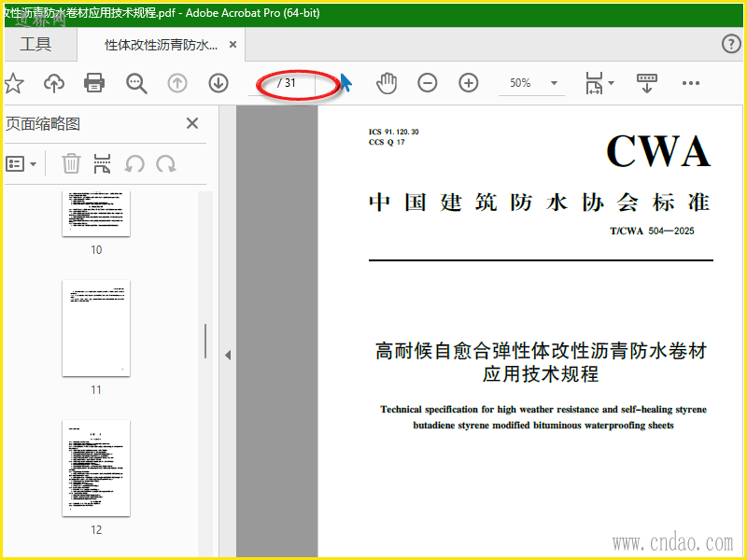Click the CCS Q 17 text
This screenshot has height=560, width=747.
(x=387, y=142)
